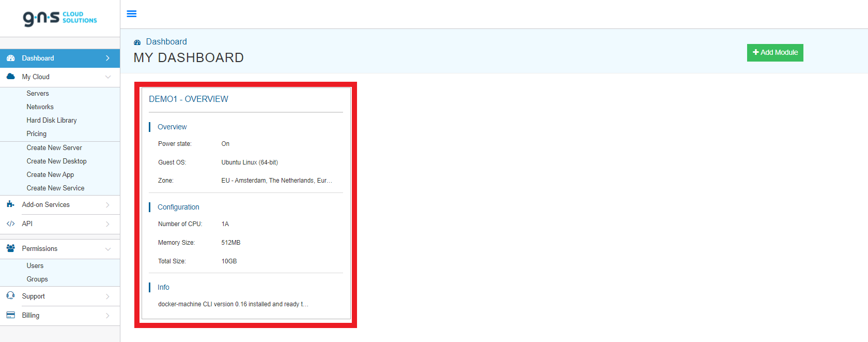Viewport: 868px width, 342px height.
Task: Click the GNS Cloud Solutions logo
Action: click(60, 18)
